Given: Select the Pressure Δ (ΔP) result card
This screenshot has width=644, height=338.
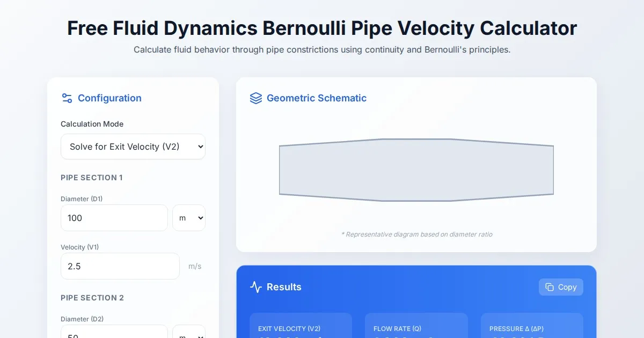Looking at the screenshot, I should click(x=532, y=326).
